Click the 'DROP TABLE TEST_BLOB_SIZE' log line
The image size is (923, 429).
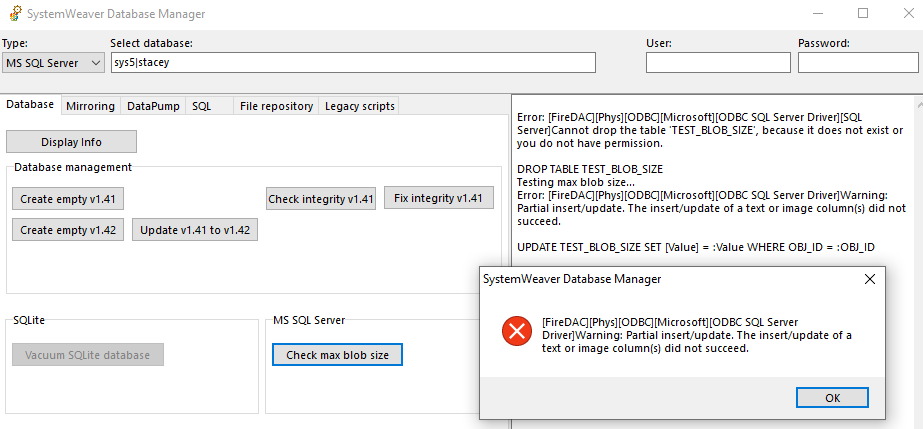(590, 169)
